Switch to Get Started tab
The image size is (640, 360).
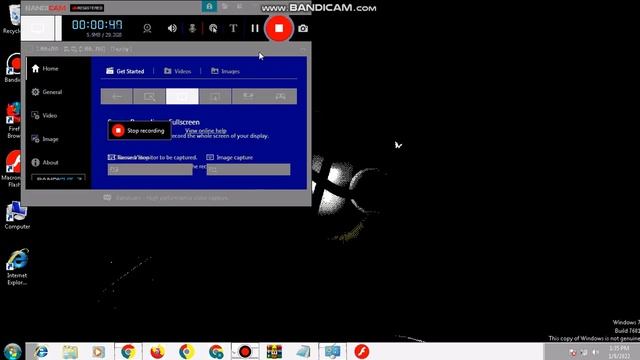[125, 71]
